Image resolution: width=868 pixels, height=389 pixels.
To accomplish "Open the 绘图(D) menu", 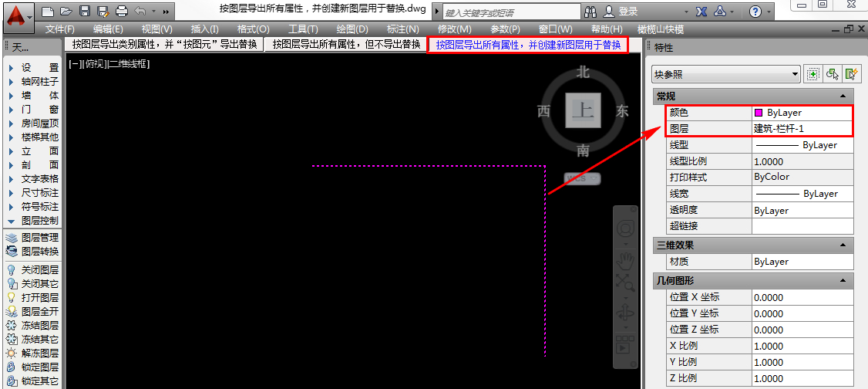I will click(x=352, y=29).
